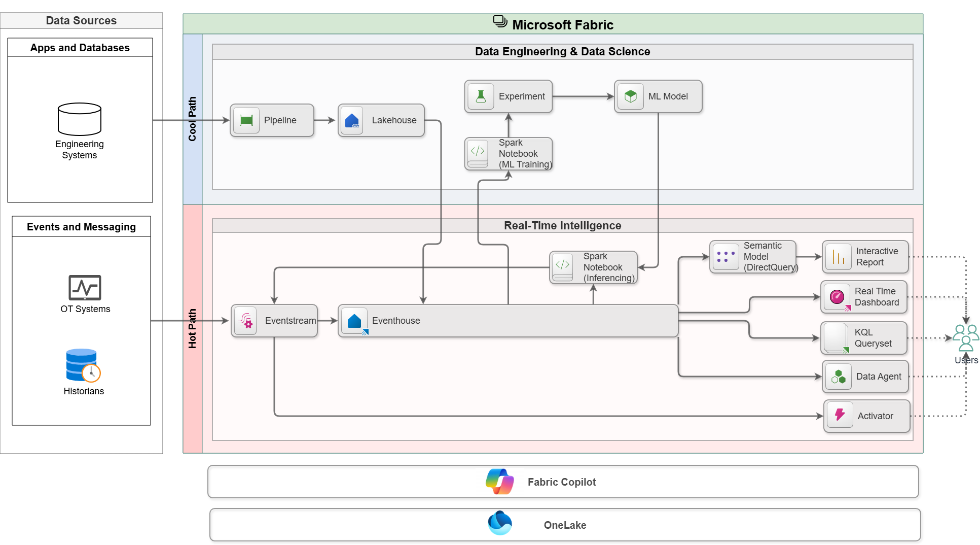
Task: Select the Semantic Model dots icon
Action: point(725,257)
